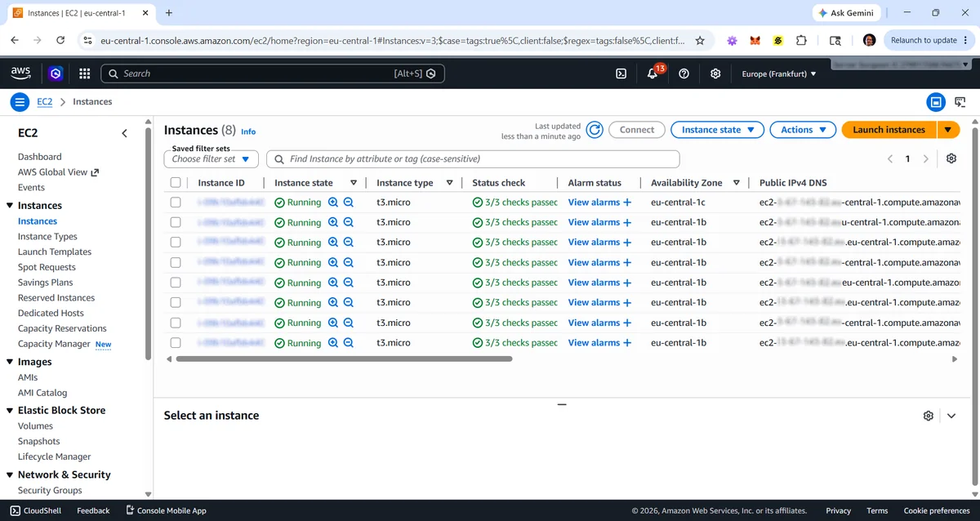980x521 pixels.
Task: Open Instance Types in the sidebar
Action: (47, 237)
